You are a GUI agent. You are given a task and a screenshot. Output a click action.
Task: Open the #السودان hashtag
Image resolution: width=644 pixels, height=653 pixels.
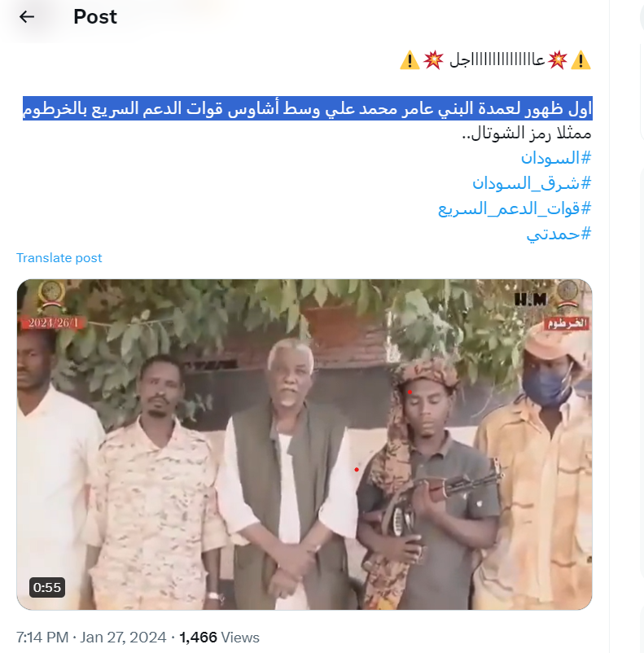click(x=556, y=158)
